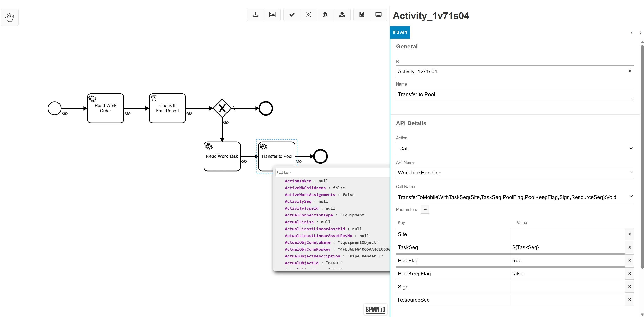Click the download diagram toolbar icon
The image size is (644, 317).
pos(255,15)
